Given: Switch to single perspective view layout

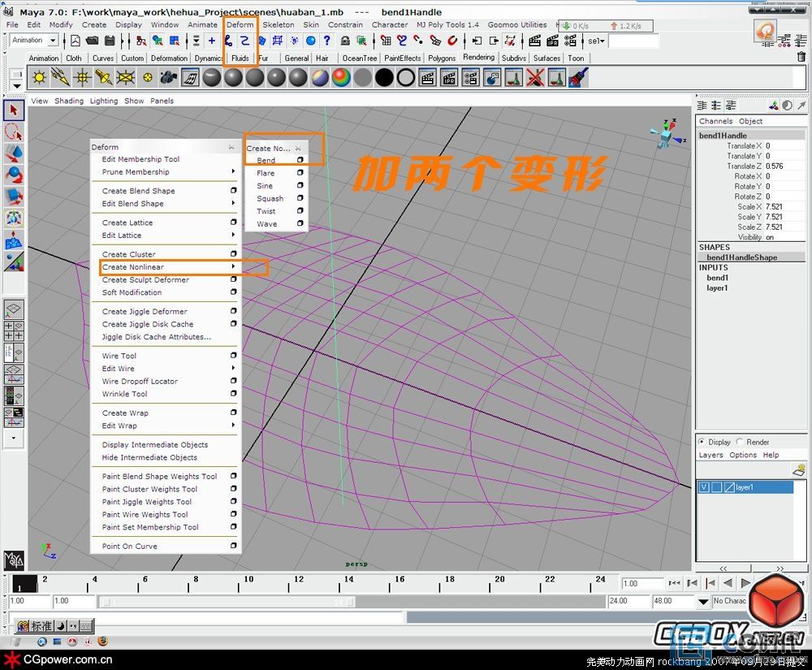Looking at the screenshot, I should coord(14,309).
